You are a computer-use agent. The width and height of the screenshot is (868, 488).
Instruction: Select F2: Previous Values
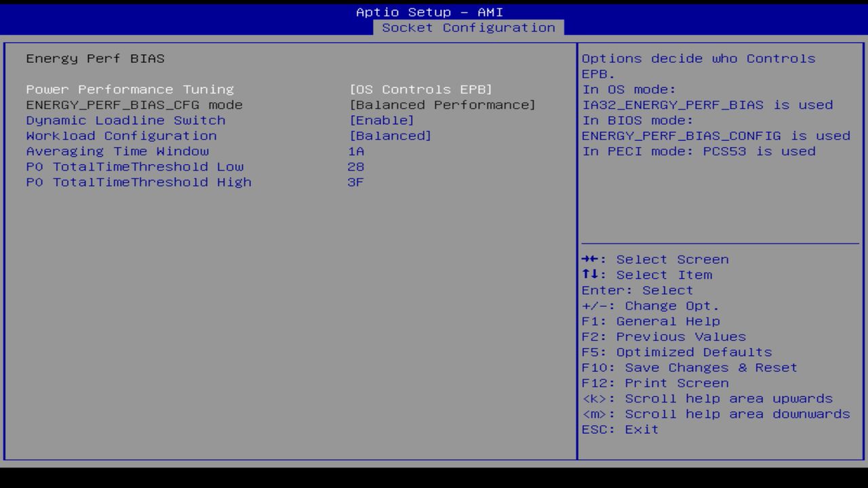[x=663, y=336]
